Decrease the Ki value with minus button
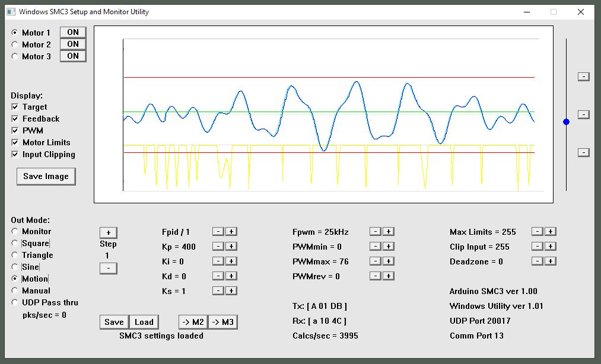Screen dimensions: 601x364 (x=218, y=261)
